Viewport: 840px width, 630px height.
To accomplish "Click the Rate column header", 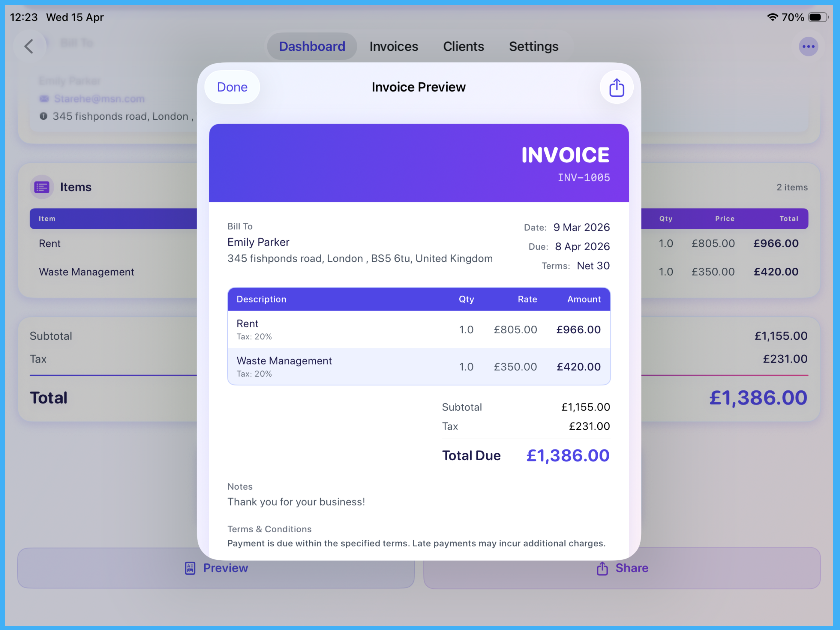I will [x=527, y=299].
